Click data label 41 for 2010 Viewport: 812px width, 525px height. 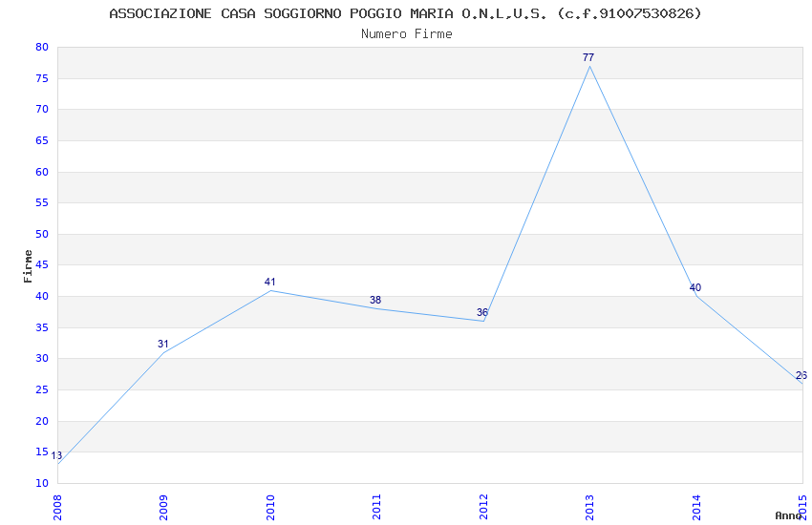[269, 282]
